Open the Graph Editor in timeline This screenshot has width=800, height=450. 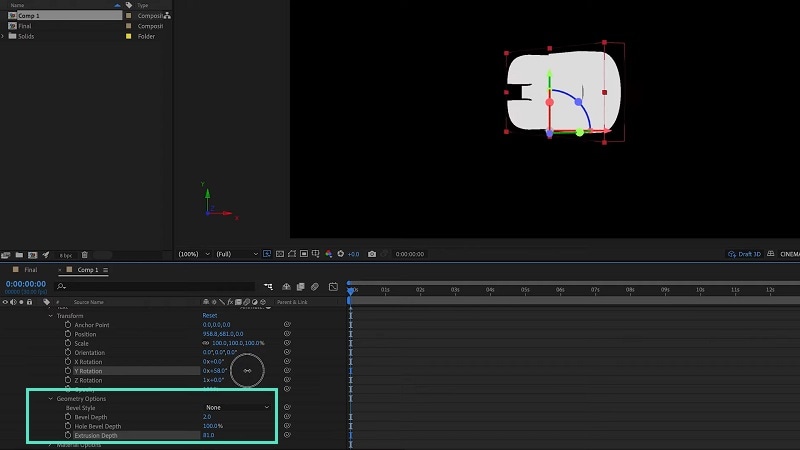[x=333, y=287]
